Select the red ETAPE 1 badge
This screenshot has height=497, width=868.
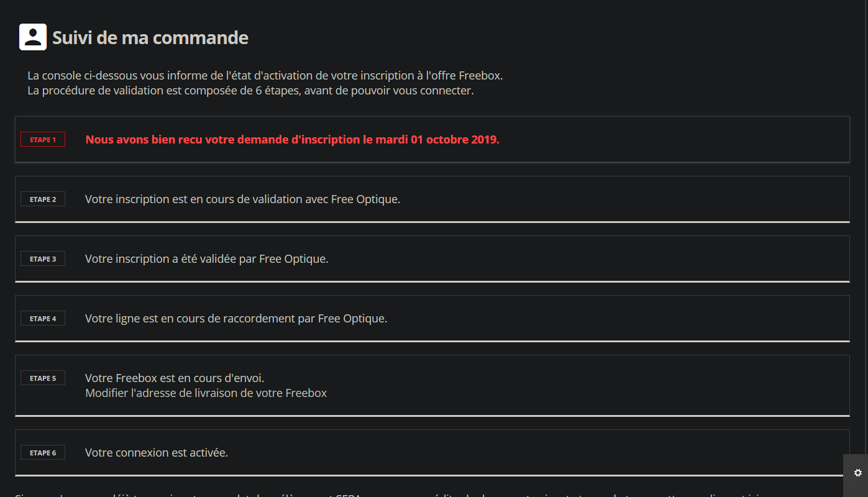click(x=43, y=140)
